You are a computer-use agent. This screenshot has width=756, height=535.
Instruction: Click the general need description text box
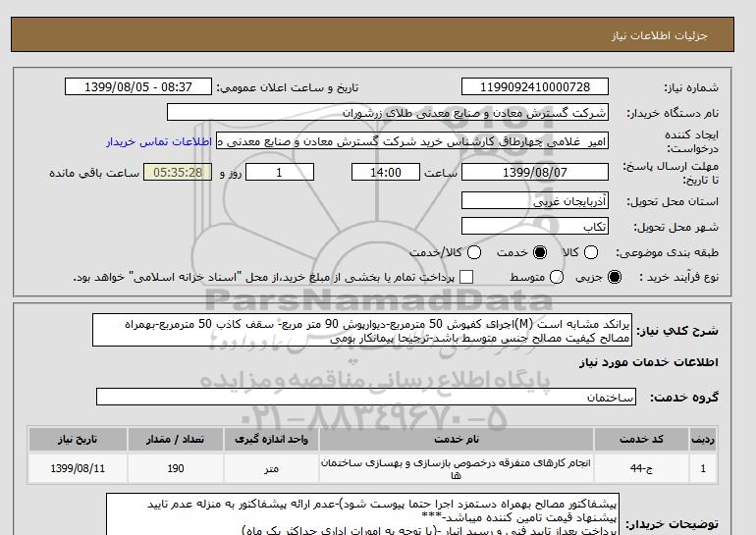(362, 330)
